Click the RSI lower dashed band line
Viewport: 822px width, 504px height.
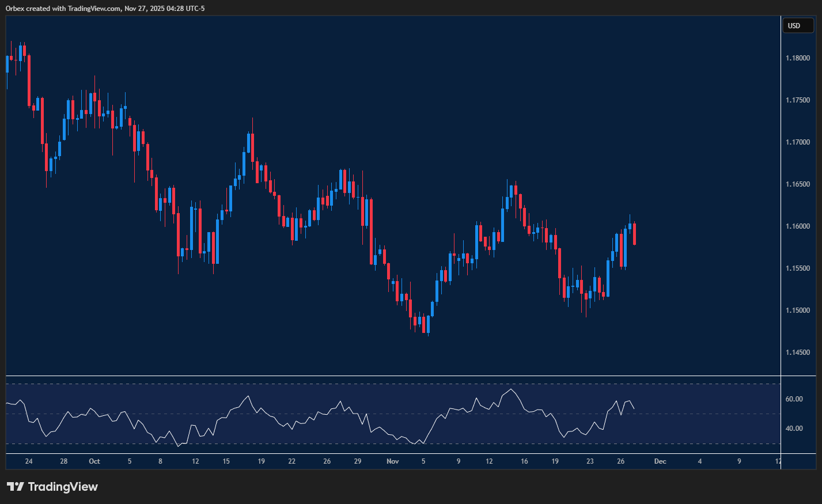click(x=392, y=444)
